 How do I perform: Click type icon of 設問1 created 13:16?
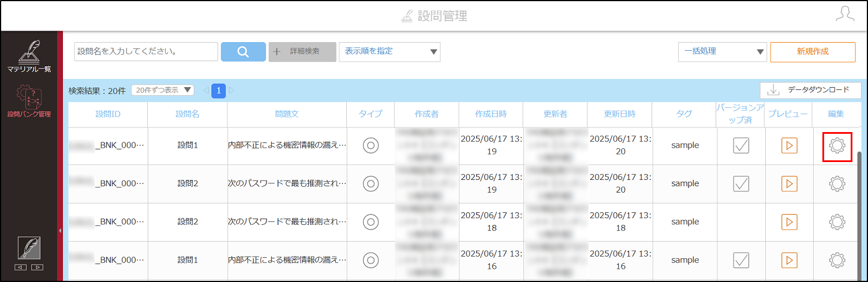(x=371, y=260)
